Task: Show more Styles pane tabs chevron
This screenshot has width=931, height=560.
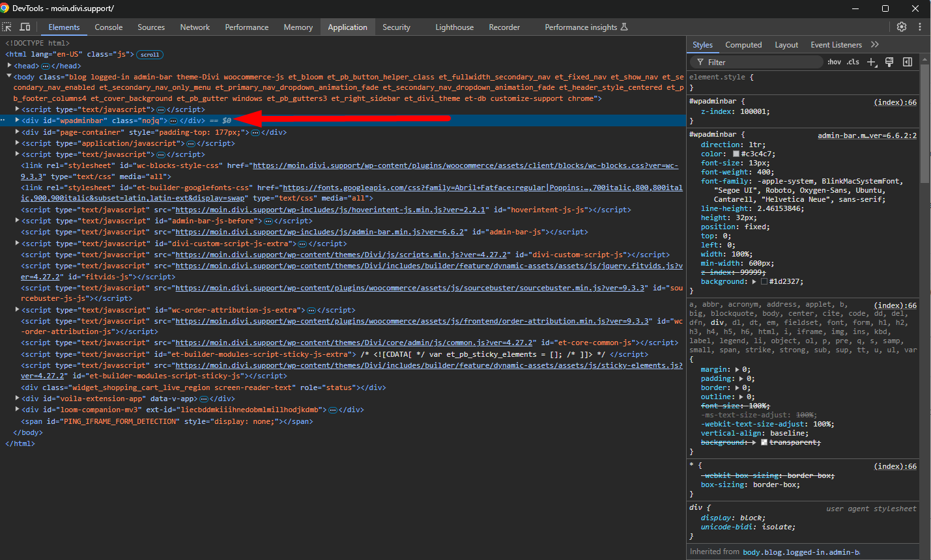Action: 875,44
